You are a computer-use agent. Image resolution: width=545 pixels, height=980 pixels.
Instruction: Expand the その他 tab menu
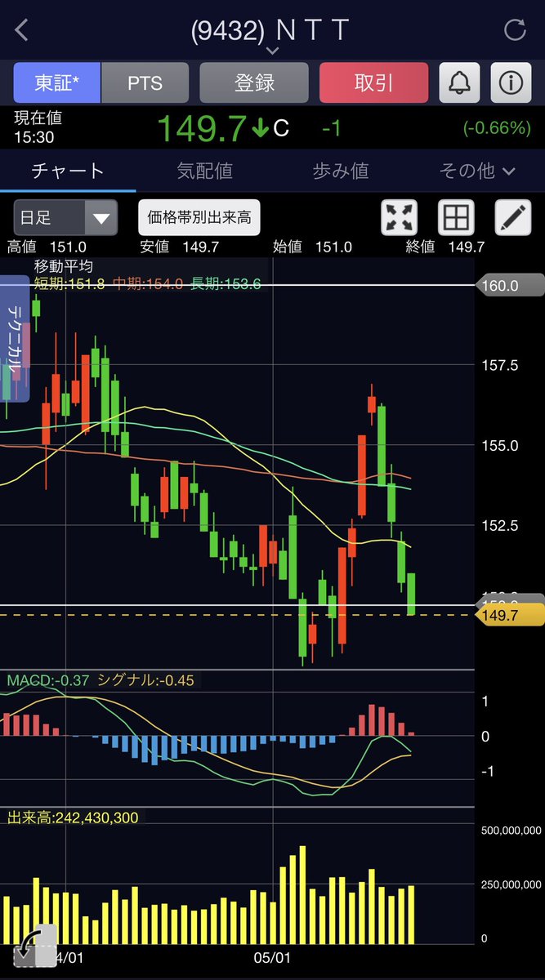[477, 171]
